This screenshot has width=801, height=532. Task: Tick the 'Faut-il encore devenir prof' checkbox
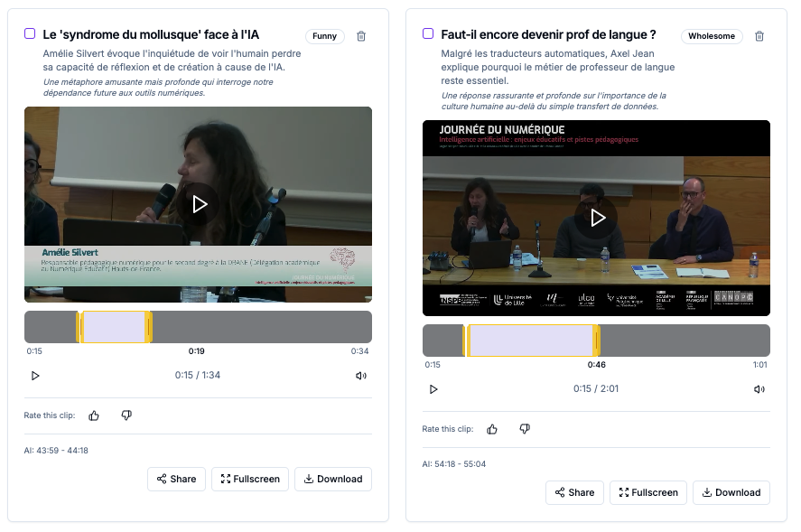(x=428, y=33)
